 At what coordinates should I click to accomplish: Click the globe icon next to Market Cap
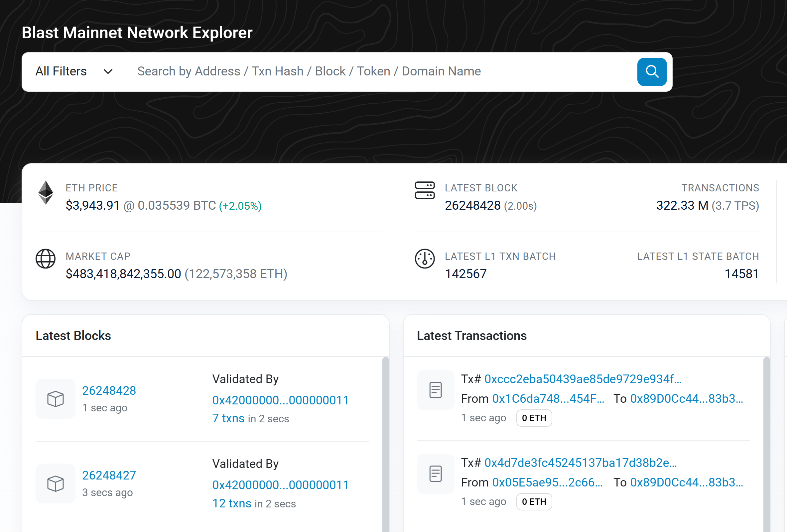pyautogui.click(x=45, y=259)
